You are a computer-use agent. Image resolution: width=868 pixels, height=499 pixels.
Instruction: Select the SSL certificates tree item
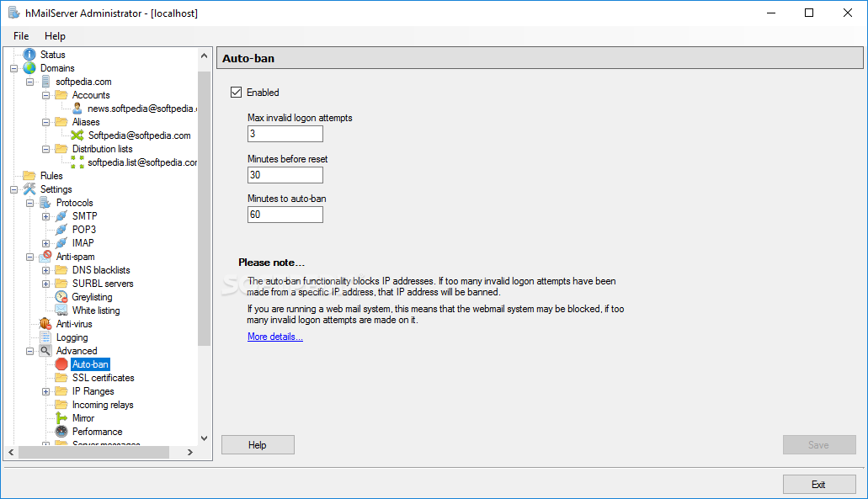pos(103,378)
